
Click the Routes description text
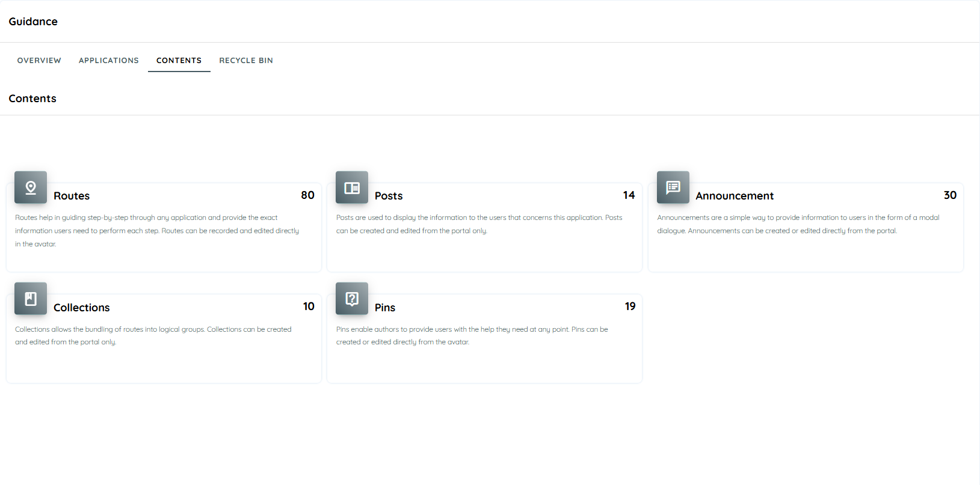coord(157,231)
